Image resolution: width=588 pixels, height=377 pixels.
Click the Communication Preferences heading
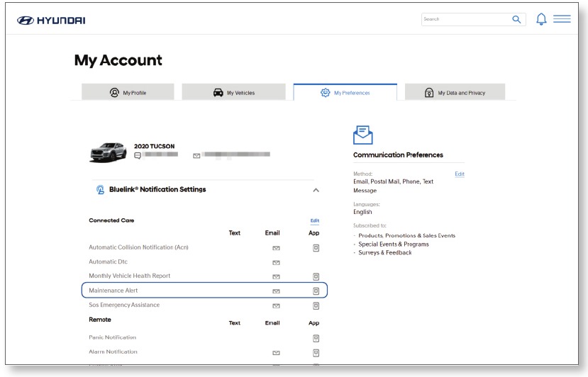tap(398, 154)
